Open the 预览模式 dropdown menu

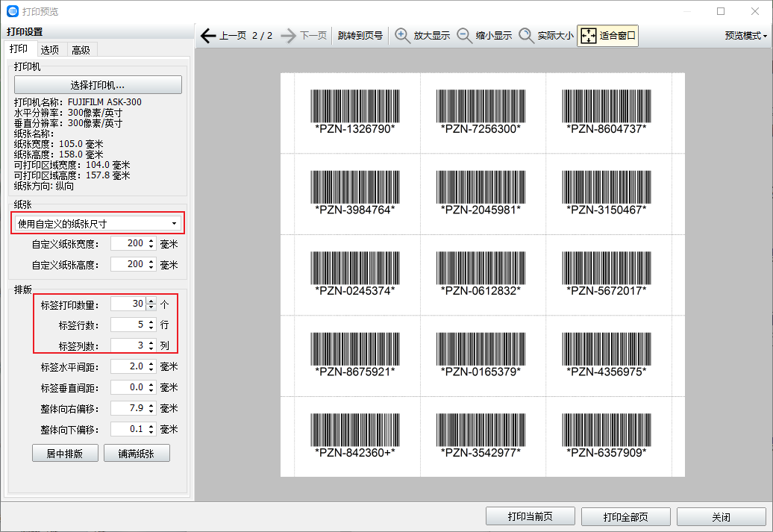[x=745, y=36]
